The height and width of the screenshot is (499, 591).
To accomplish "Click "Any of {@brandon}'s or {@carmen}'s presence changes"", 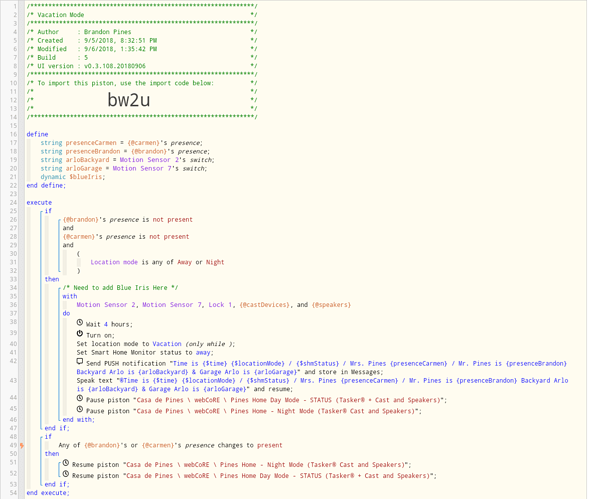I will coord(170,445).
